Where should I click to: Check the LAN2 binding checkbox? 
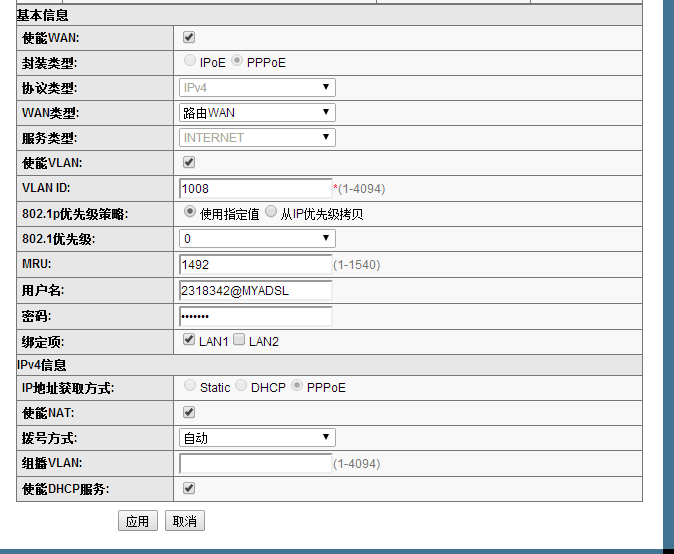[x=239, y=341]
